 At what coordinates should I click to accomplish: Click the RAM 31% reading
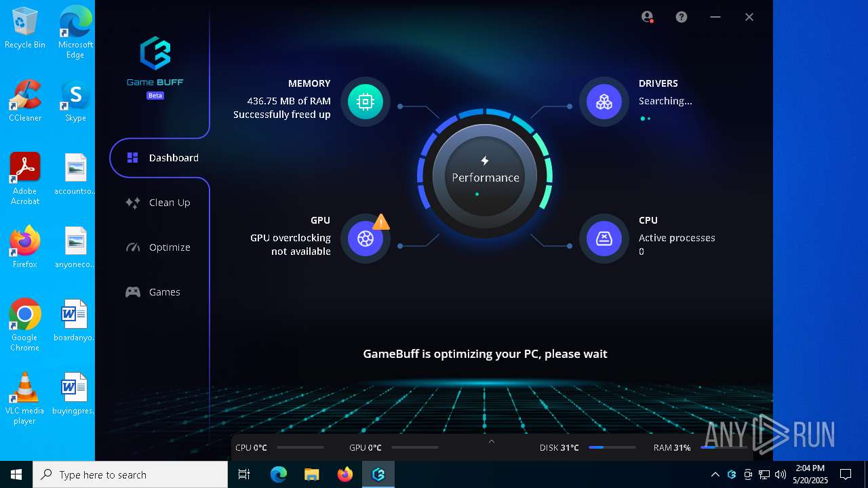coord(672,448)
